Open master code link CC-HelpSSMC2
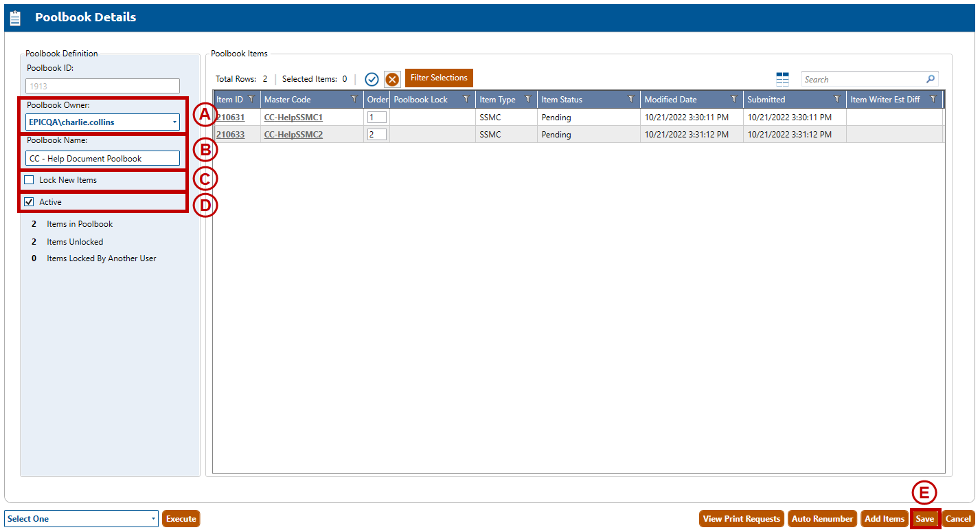Screen dimensions: 980x532 (x=293, y=135)
